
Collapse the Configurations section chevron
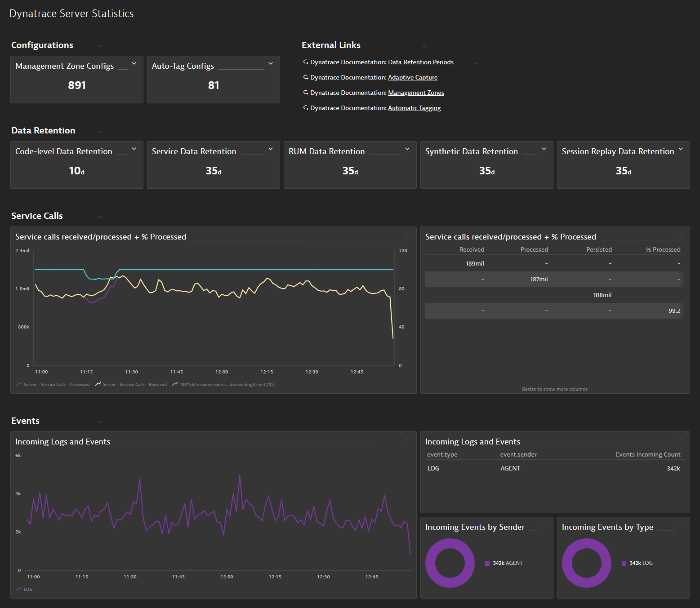(x=100, y=46)
